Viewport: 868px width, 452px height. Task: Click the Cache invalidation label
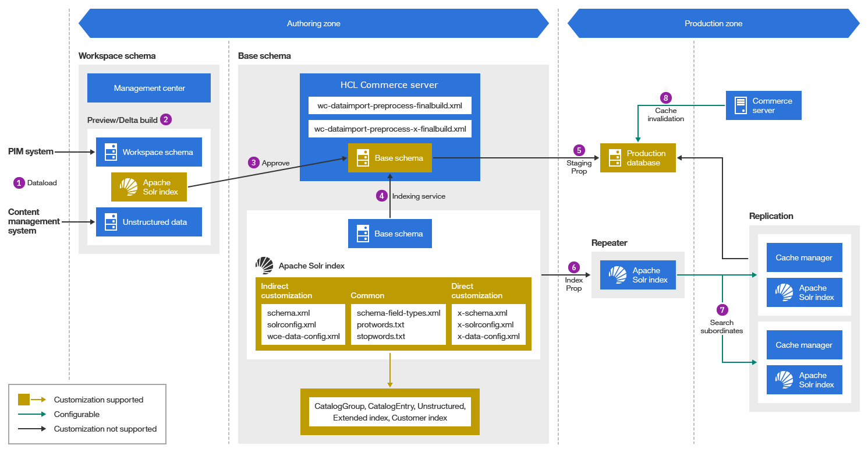point(666,115)
